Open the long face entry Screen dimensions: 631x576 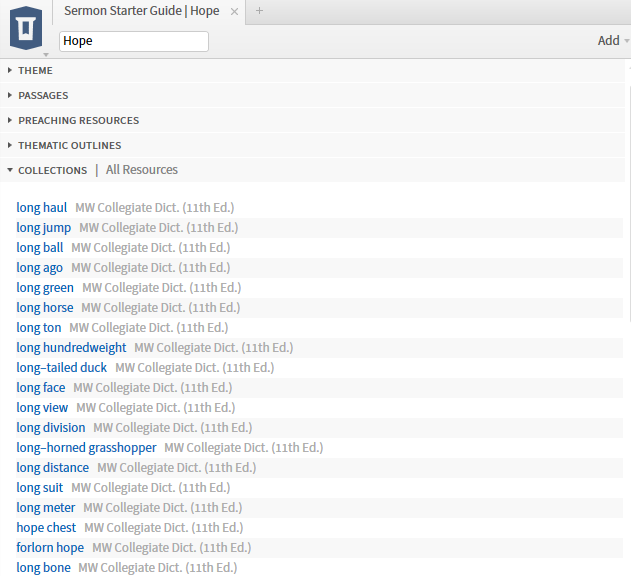(x=41, y=388)
